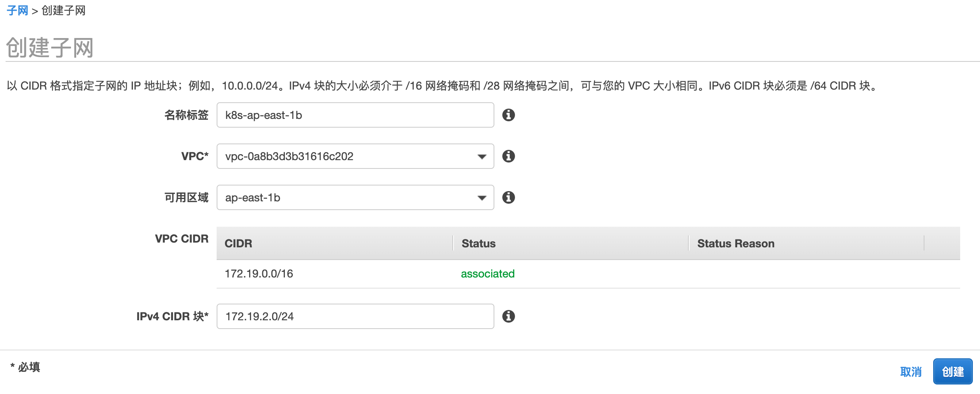Click the green associated status text
The height and width of the screenshot is (394, 980).
point(488,274)
